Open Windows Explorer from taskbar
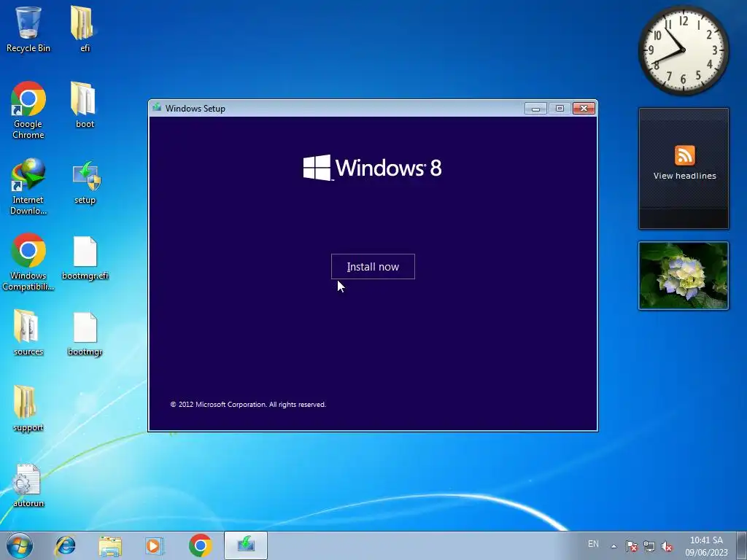Image resolution: width=747 pixels, height=560 pixels. pos(110,545)
